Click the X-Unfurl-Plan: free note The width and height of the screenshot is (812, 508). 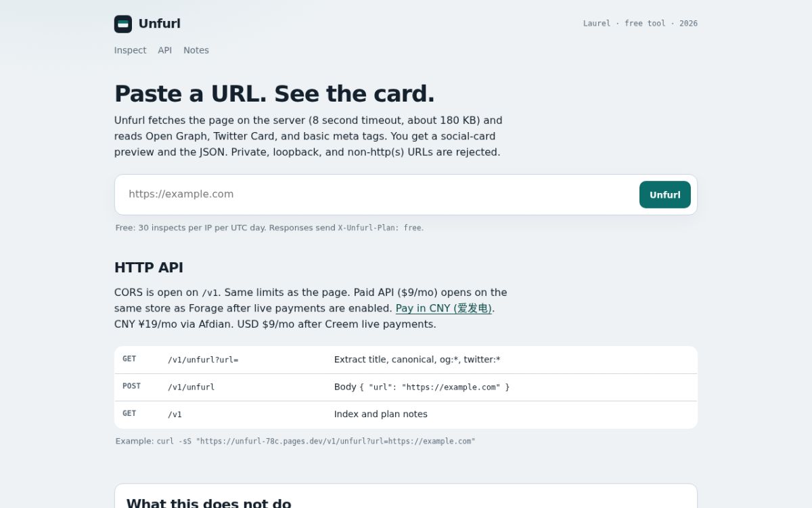point(381,228)
